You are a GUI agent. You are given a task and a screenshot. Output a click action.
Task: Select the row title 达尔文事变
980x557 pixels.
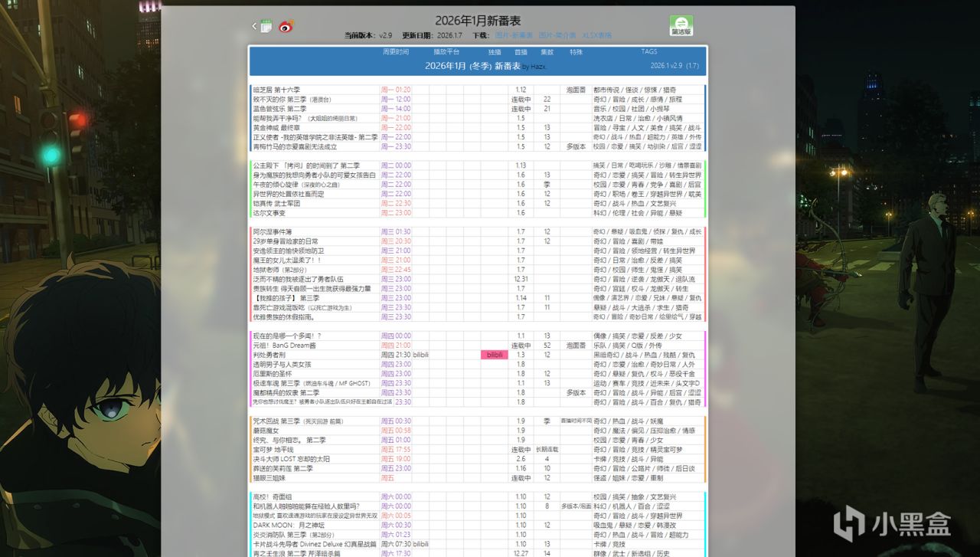click(x=269, y=213)
